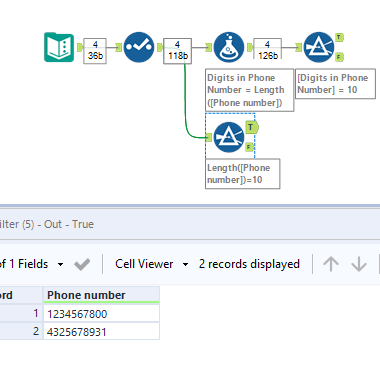Click the up arrow in results toolbar
Viewport: 380px width, 365px height.
(x=331, y=264)
